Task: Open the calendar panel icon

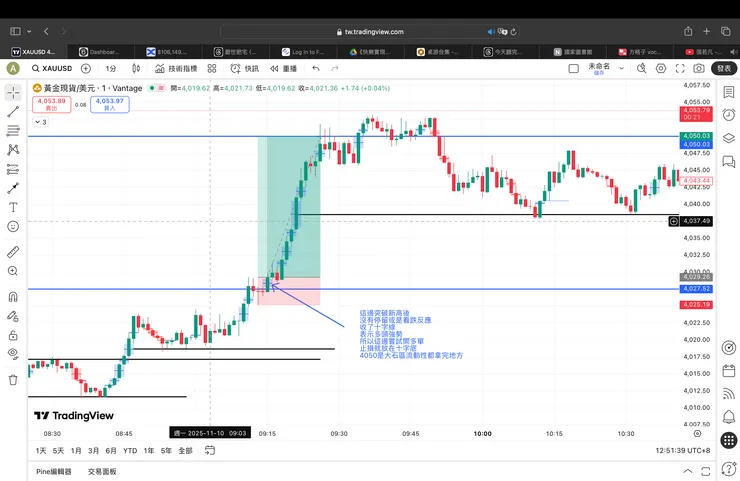Action: [729, 371]
